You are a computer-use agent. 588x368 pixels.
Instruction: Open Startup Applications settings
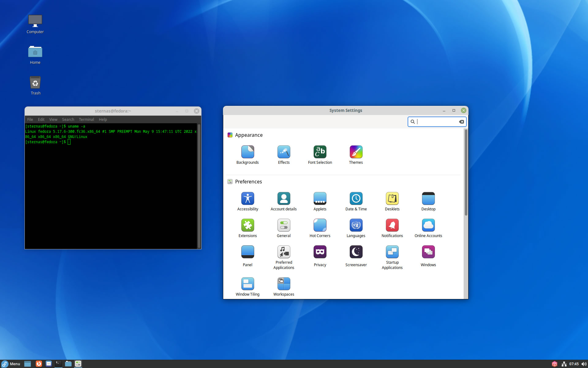click(392, 257)
